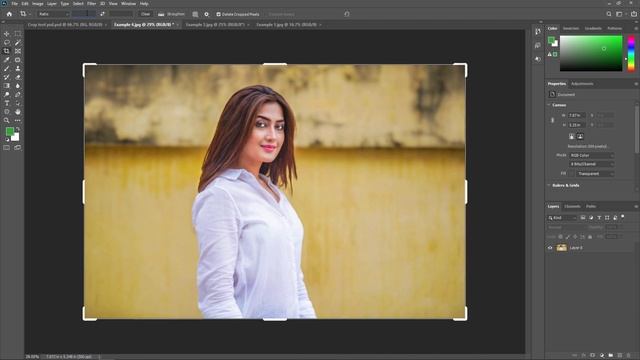640x360 pixels.
Task: Filter layers by pixel layer icon
Action: tap(583, 218)
